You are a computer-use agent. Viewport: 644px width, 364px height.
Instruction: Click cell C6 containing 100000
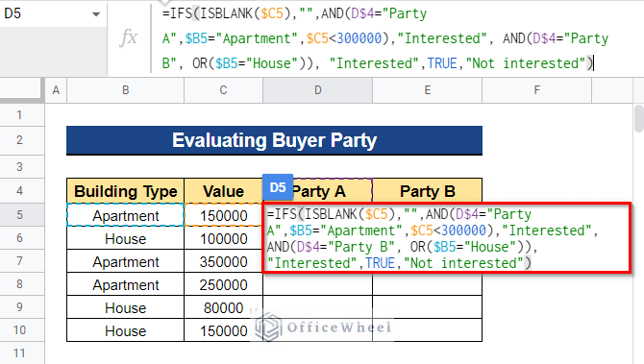point(223,238)
